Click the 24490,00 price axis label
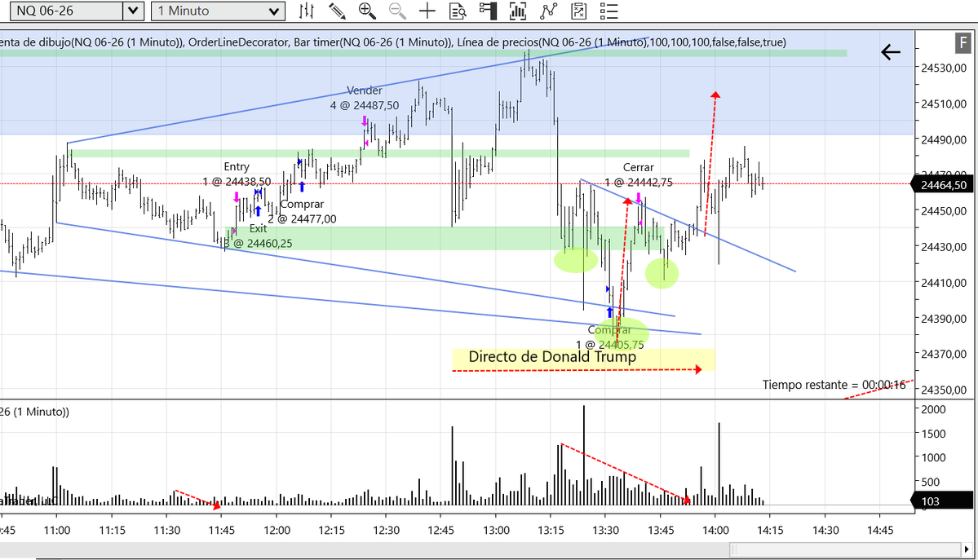The image size is (978, 560). (x=944, y=139)
